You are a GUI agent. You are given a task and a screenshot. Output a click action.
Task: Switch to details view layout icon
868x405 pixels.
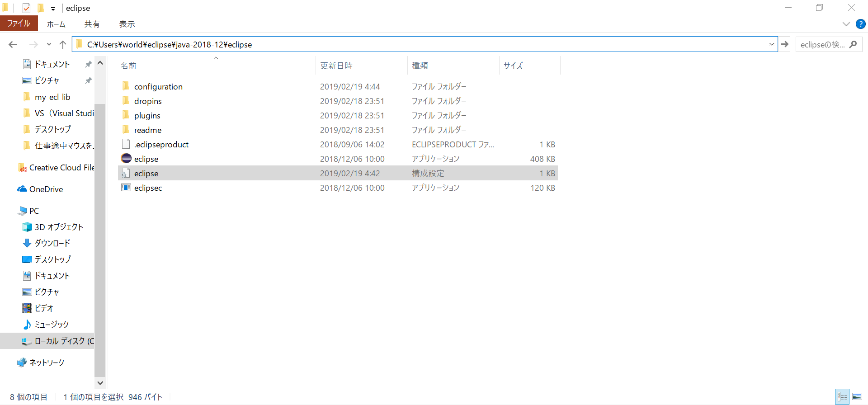point(842,397)
